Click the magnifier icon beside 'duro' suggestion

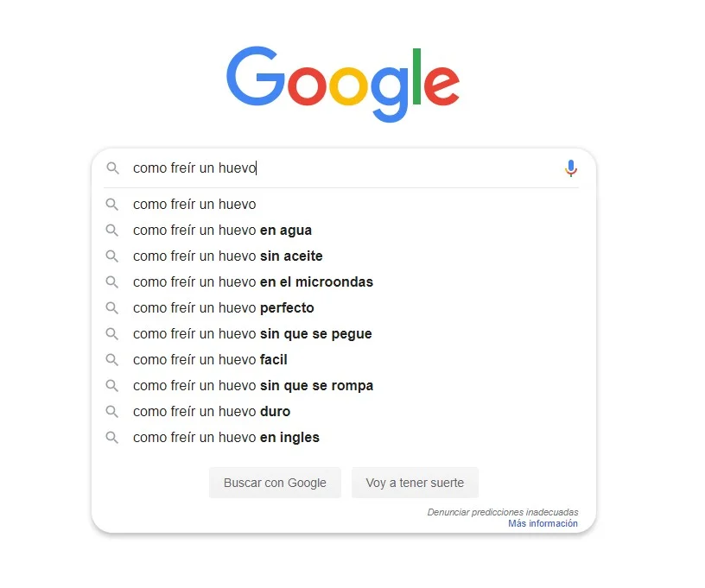coord(112,412)
